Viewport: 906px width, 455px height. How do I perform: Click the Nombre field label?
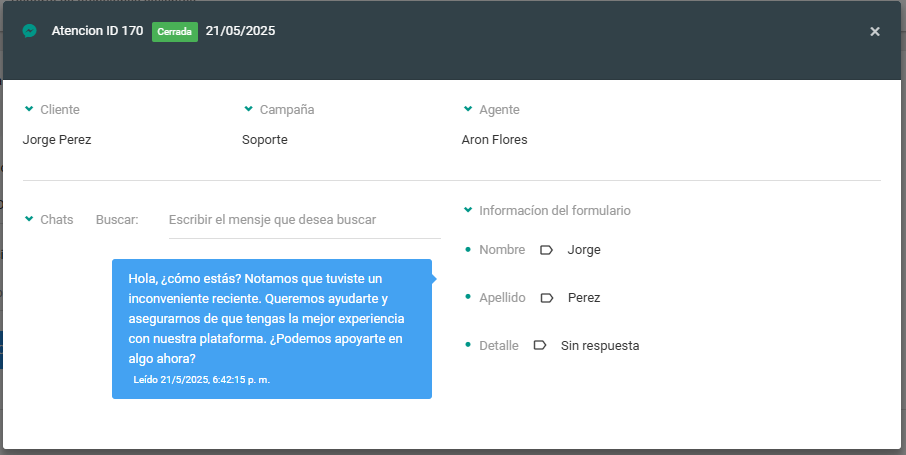[502, 250]
